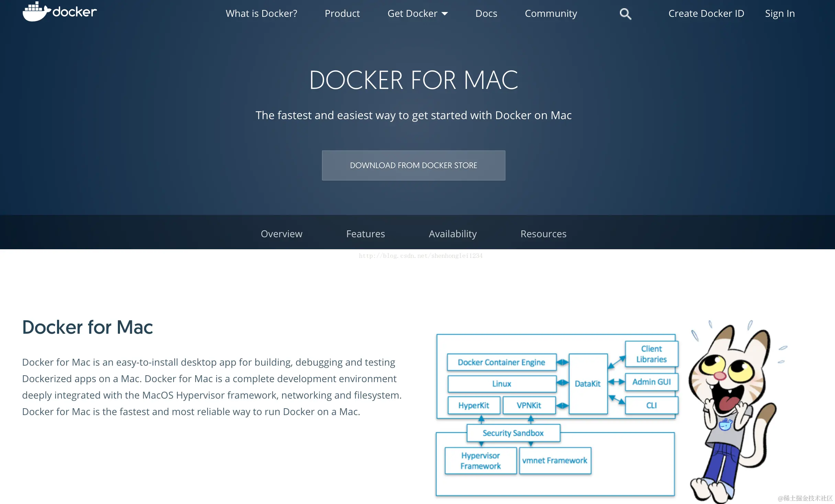Screen dimensions: 835x504
Task: Open the What is Docker? page
Action: [261, 13]
